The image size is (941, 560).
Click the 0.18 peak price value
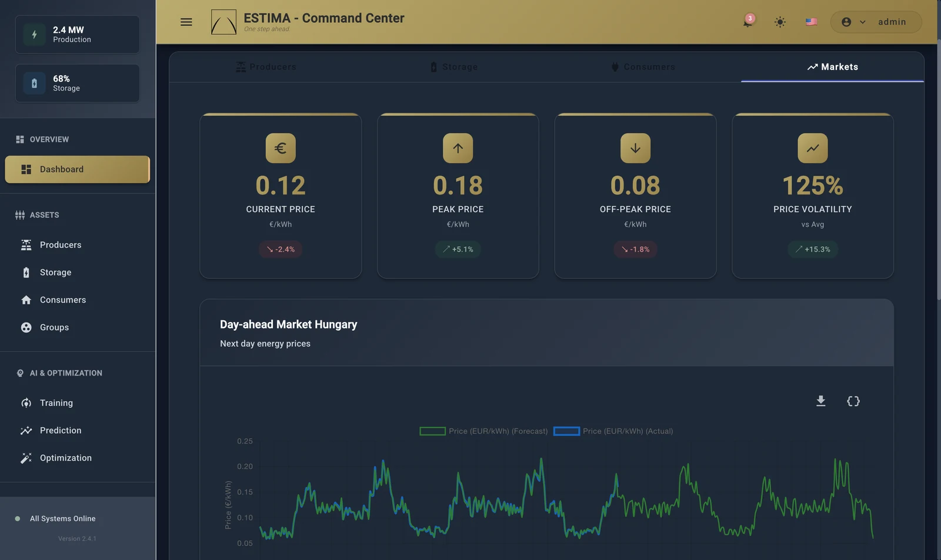(458, 186)
